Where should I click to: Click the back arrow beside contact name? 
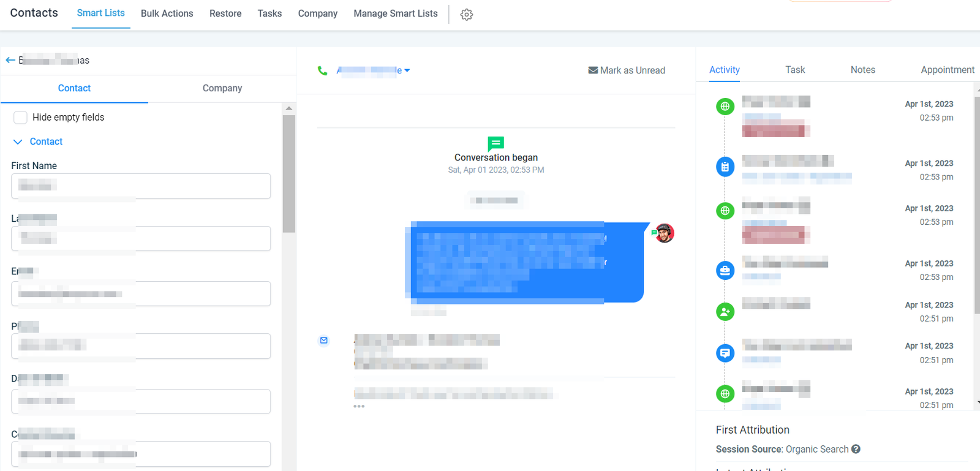pyautogui.click(x=10, y=60)
